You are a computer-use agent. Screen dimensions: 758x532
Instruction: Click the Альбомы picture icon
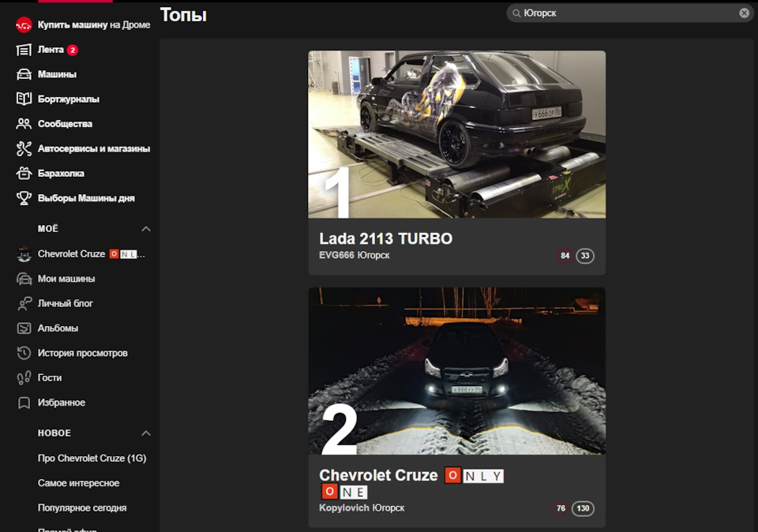click(24, 328)
